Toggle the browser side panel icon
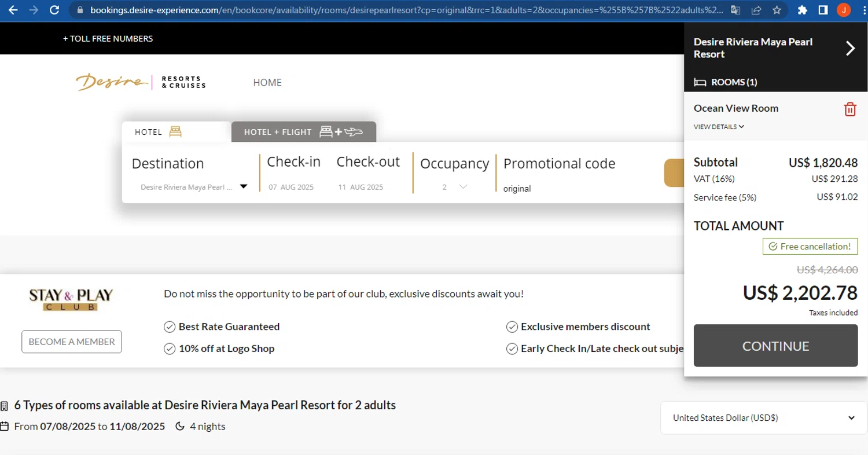This screenshot has width=868, height=455. 823,10
